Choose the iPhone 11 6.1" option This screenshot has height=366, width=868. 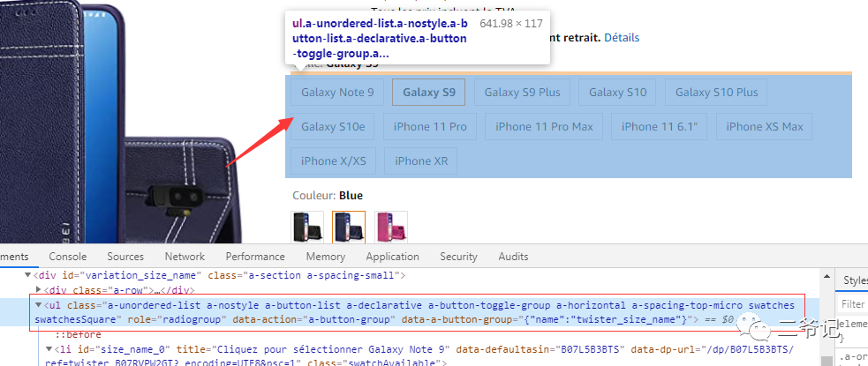click(x=660, y=127)
